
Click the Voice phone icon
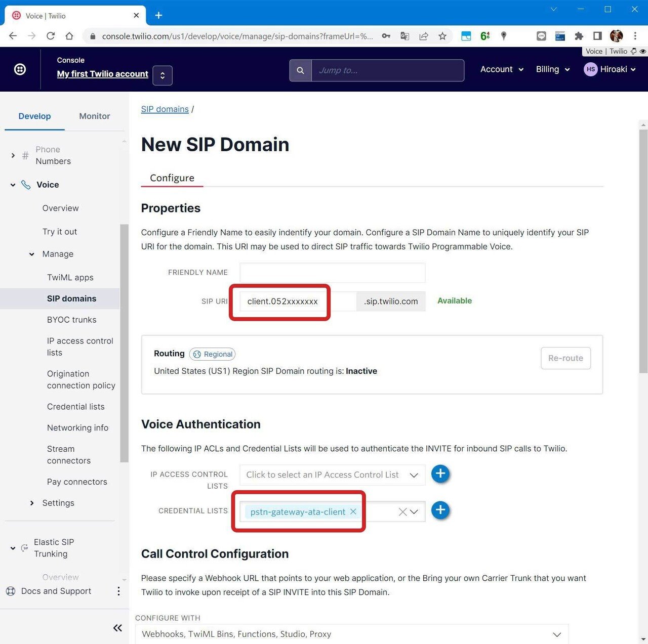[26, 185]
